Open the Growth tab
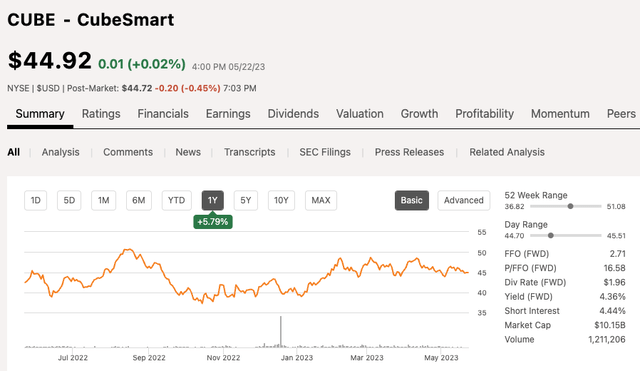The image size is (640, 371). pos(419,114)
